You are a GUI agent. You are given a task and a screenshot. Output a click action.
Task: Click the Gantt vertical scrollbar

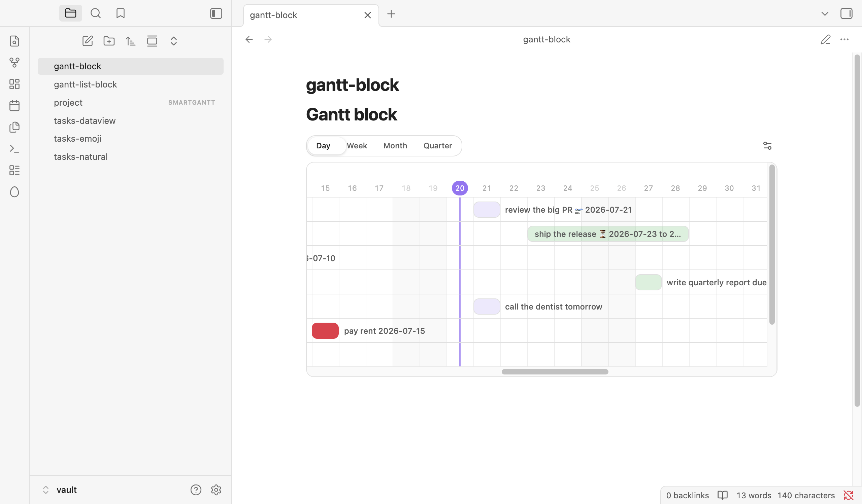point(772,245)
